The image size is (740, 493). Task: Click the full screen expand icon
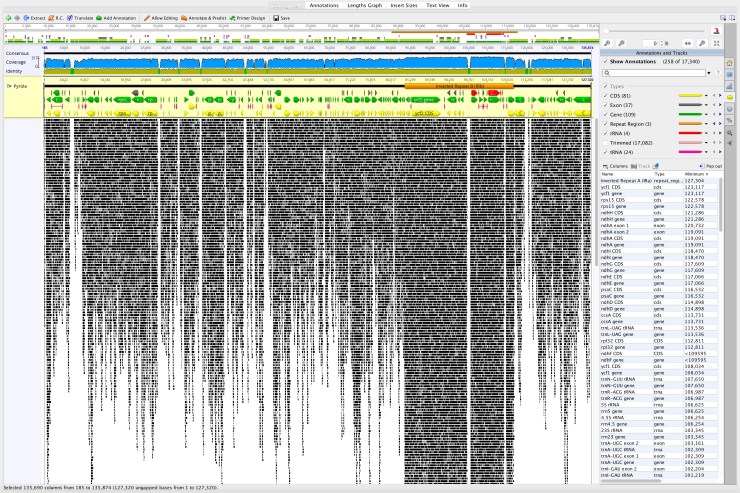point(716,43)
